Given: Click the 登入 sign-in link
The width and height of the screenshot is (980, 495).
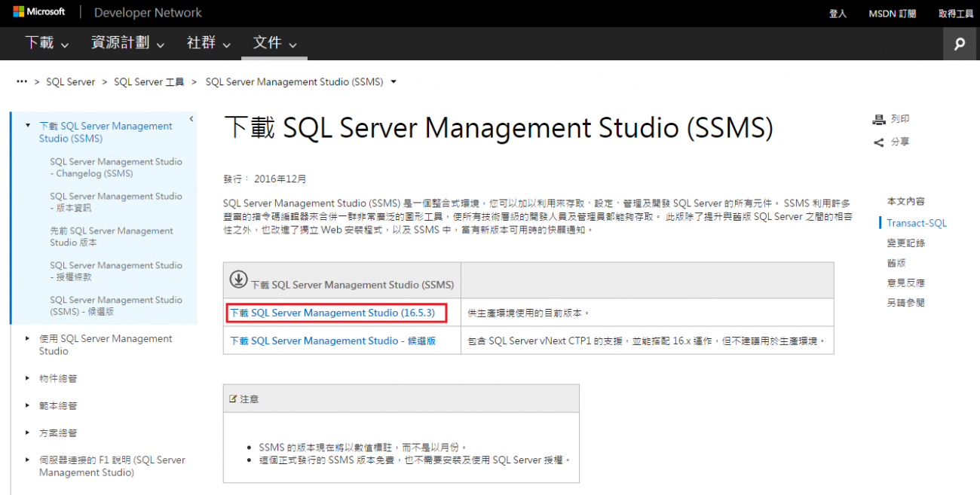Looking at the screenshot, I should pyautogui.click(x=838, y=14).
